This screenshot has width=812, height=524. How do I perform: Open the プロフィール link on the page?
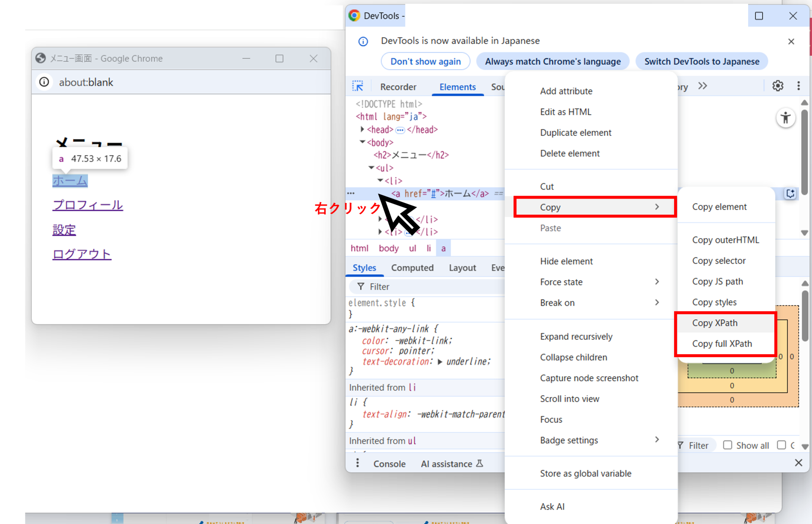point(88,205)
